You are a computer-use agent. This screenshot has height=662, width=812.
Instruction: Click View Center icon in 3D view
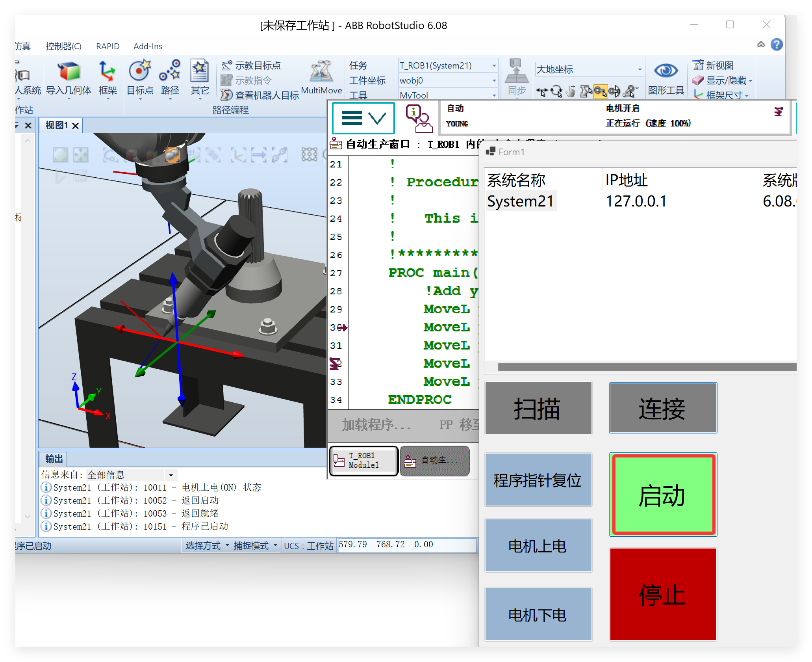[81, 155]
